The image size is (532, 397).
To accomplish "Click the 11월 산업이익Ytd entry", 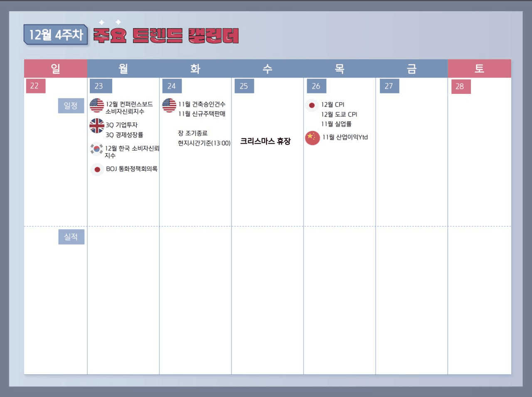I will [345, 137].
